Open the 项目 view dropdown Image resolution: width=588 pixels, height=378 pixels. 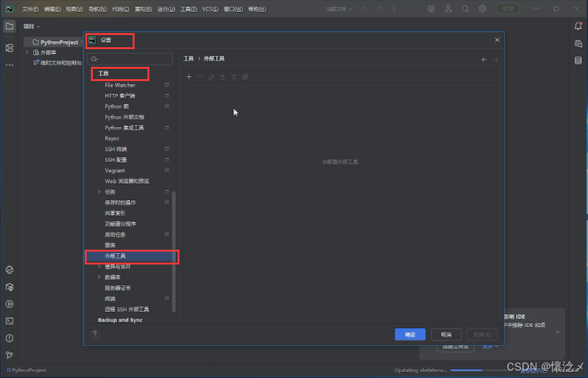click(32, 26)
